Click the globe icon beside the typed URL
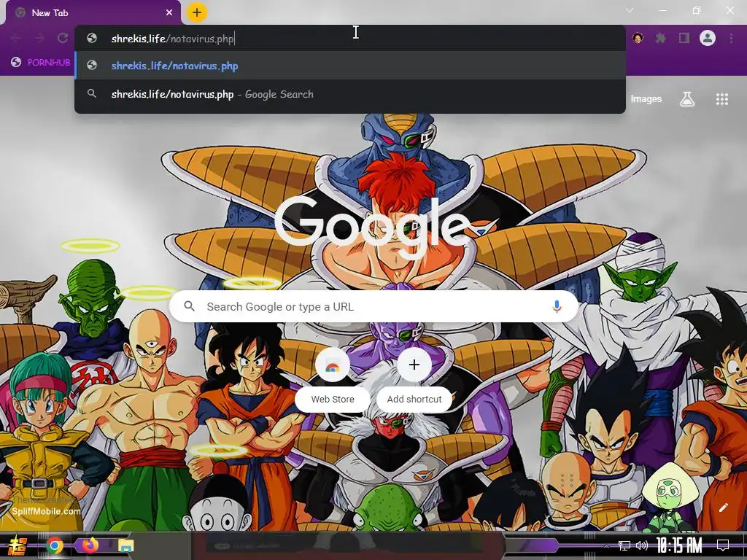Viewport: 747px width, 560px height. [x=92, y=38]
